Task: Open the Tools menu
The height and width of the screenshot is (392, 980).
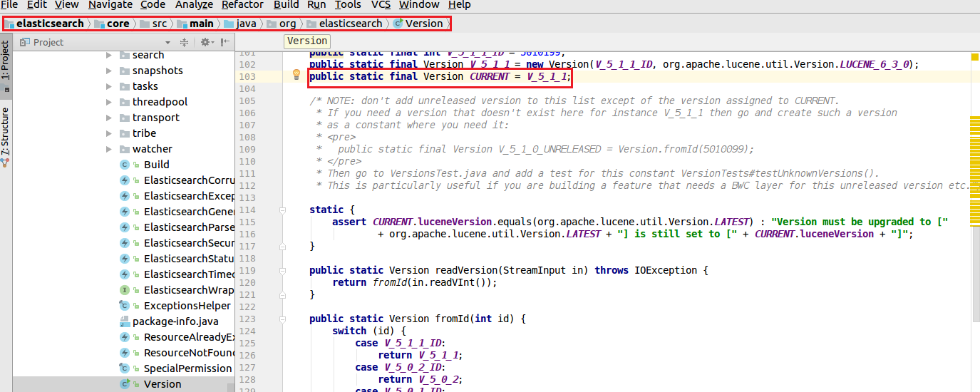Action: (x=348, y=5)
